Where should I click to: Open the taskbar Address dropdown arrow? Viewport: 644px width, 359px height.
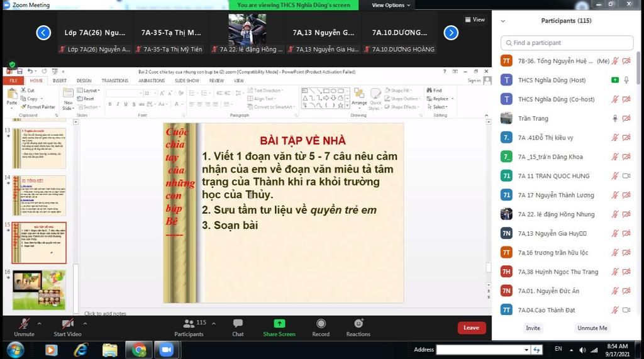coord(526,350)
